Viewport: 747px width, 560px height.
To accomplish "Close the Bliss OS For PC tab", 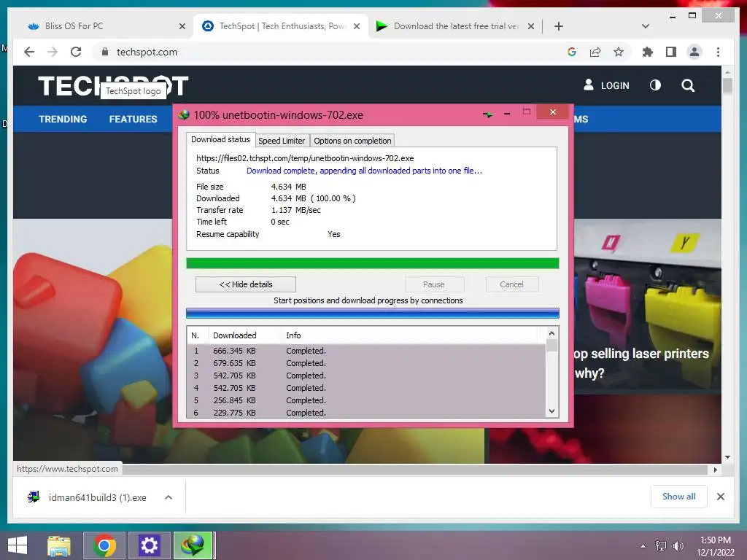I will point(182,26).
